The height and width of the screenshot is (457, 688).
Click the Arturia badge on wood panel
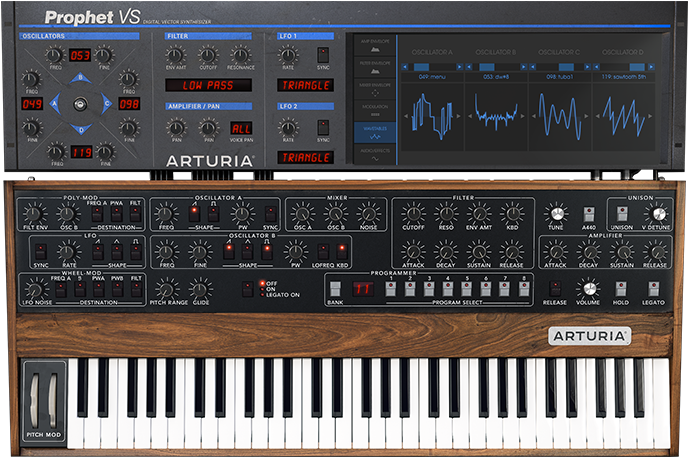[590, 336]
